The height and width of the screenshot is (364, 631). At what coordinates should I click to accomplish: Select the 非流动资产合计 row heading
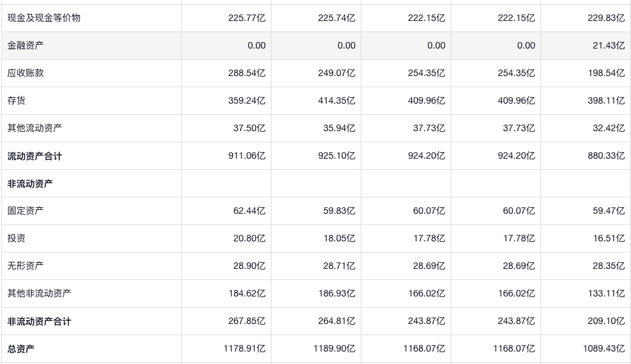point(39,321)
